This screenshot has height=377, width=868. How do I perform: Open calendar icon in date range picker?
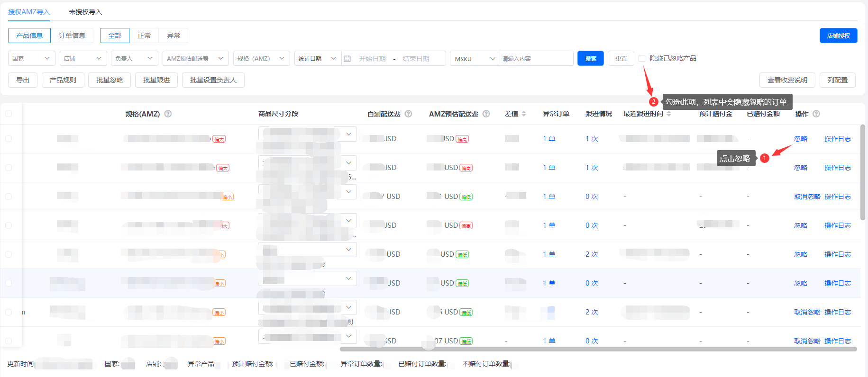point(347,58)
